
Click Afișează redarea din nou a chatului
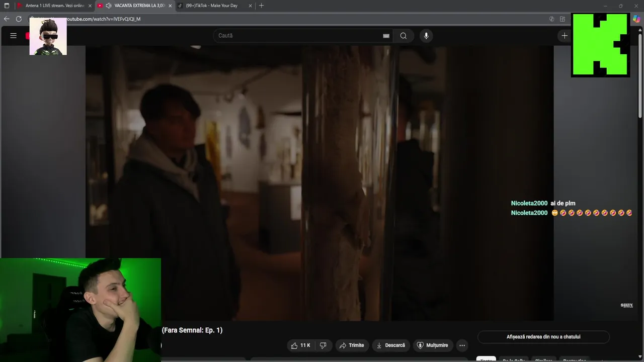543,337
